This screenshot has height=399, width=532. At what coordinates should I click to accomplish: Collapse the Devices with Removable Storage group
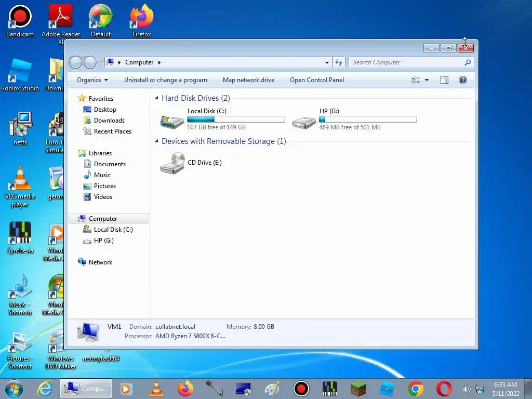156,141
